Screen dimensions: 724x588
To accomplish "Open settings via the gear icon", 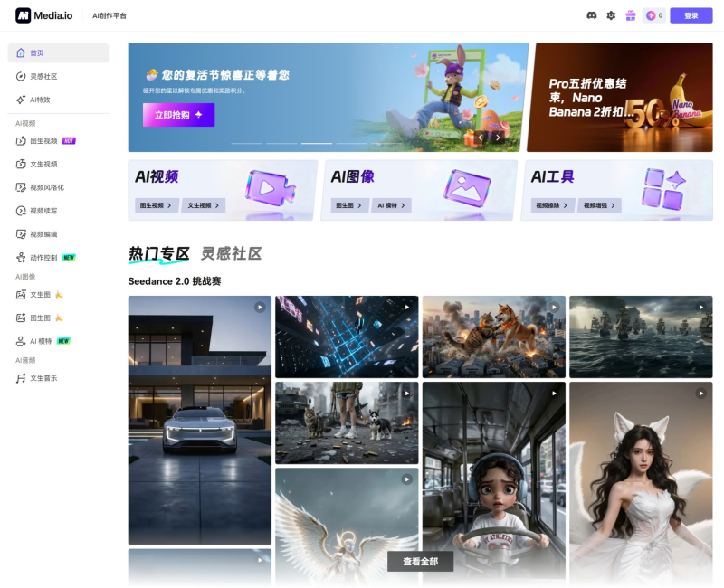I will (611, 15).
